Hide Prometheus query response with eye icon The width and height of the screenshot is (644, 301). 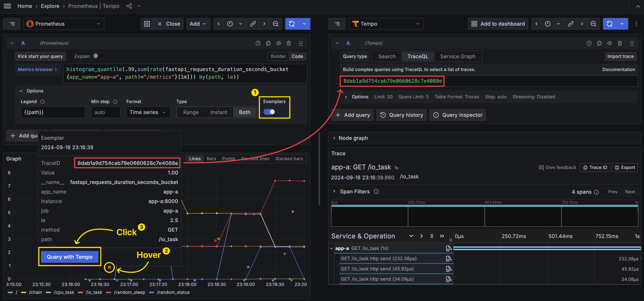(278, 43)
